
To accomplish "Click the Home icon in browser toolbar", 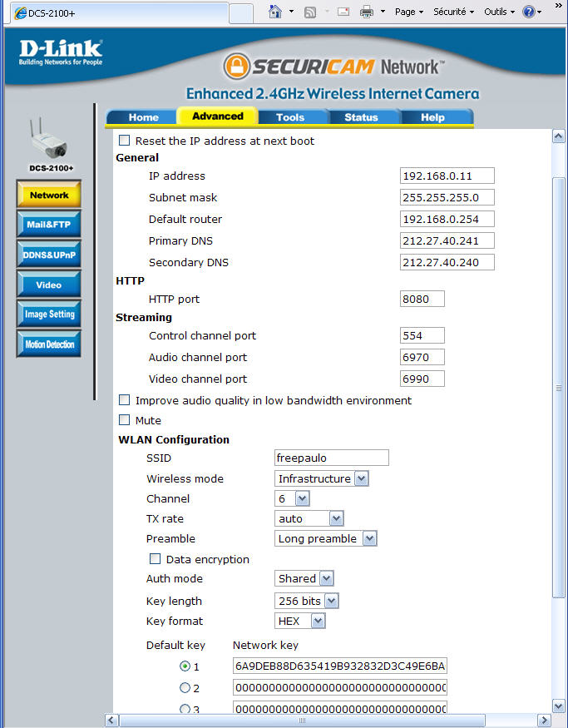I will point(275,12).
